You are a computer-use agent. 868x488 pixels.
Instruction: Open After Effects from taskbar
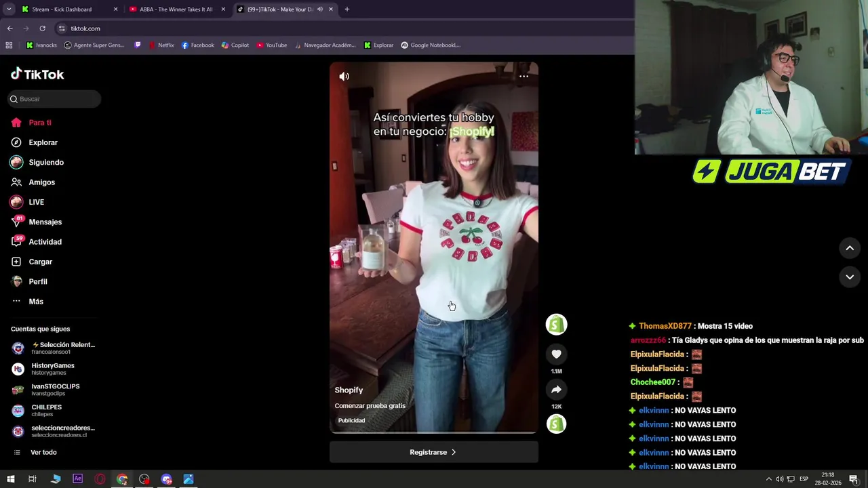[x=77, y=479]
